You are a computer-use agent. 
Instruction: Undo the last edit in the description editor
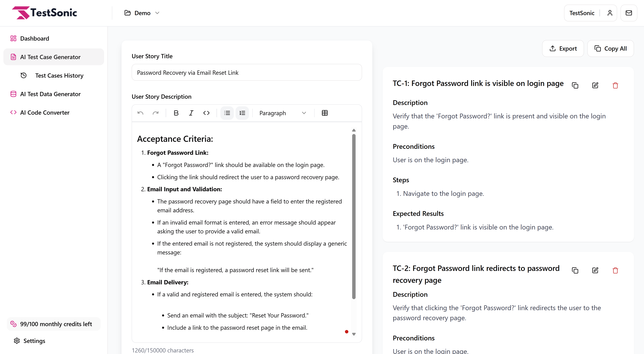click(140, 113)
